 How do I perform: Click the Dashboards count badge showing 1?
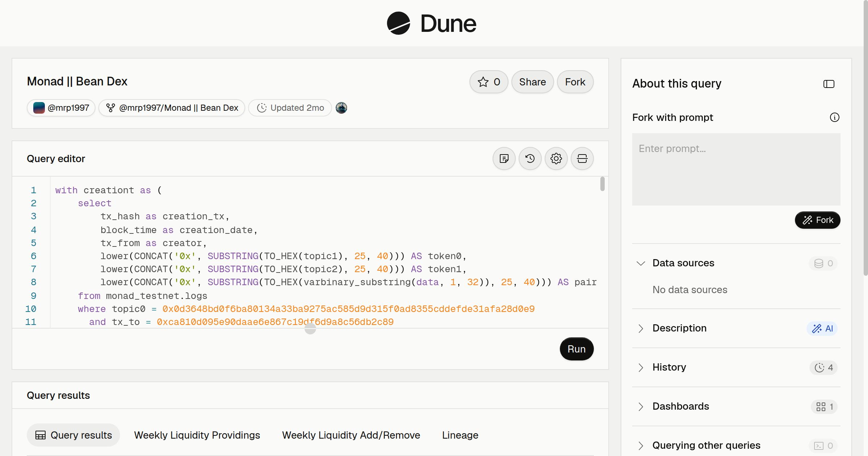point(824,407)
